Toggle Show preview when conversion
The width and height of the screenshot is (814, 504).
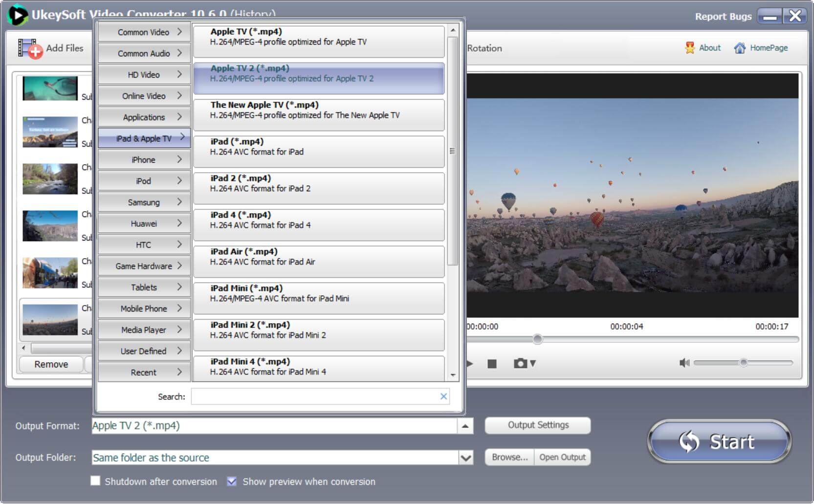232,481
